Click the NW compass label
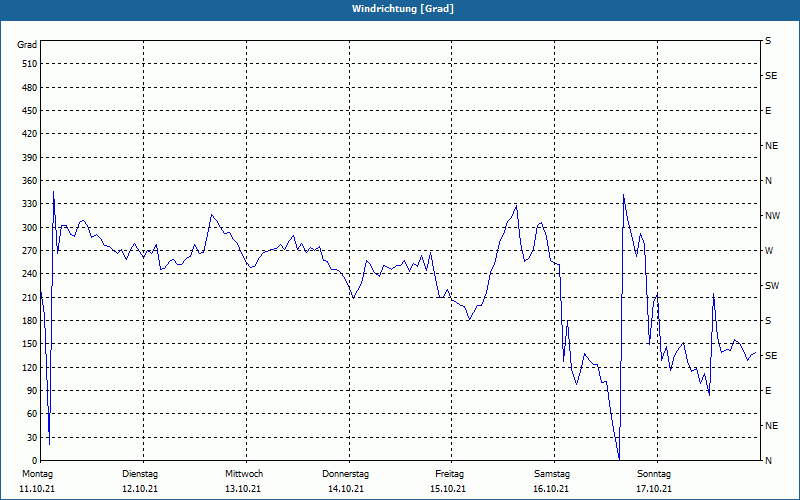 click(772, 216)
